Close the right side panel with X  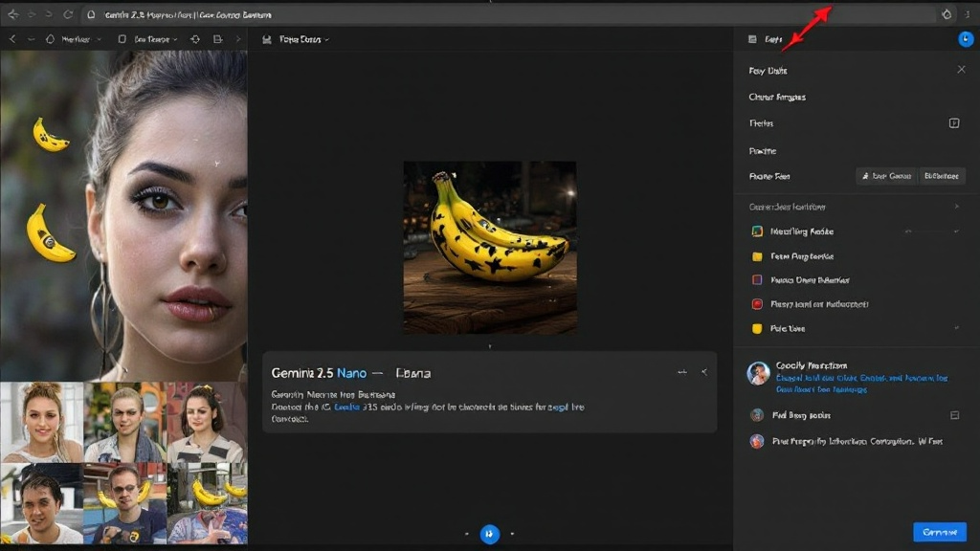pyautogui.click(x=961, y=69)
